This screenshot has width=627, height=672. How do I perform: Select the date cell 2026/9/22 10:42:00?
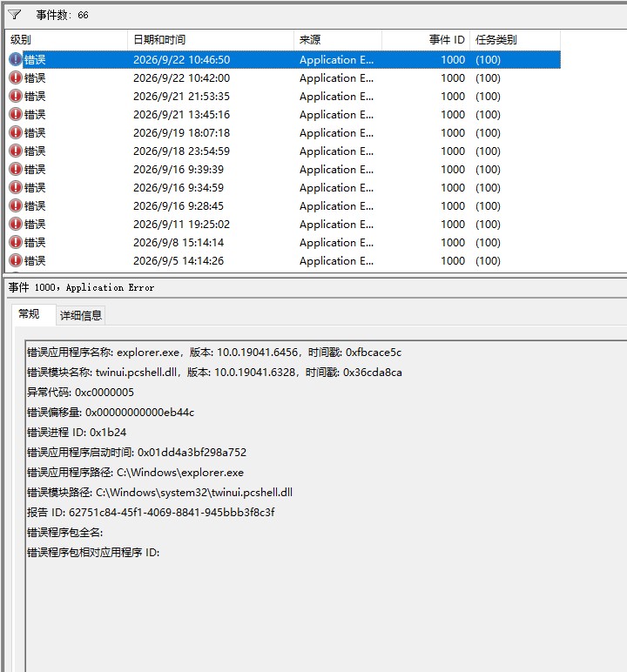[181, 78]
